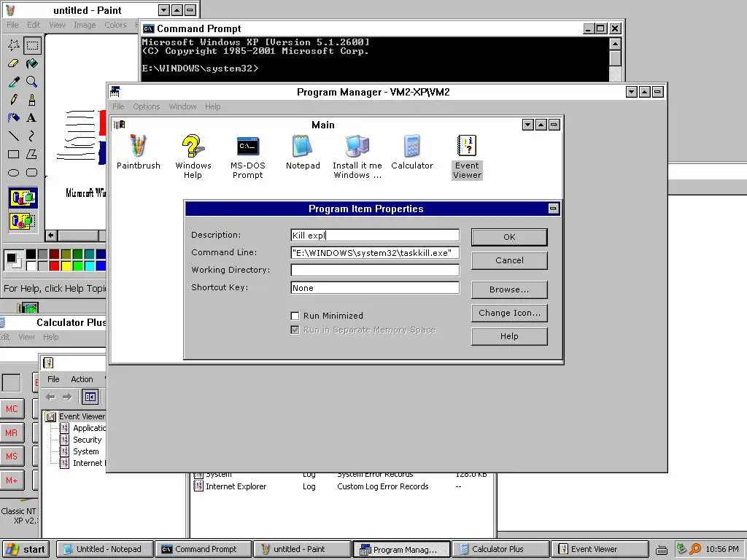The width and height of the screenshot is (747, 560).
Task: Select the MS-DOS Prompt program icon
Action: (248, 157)
